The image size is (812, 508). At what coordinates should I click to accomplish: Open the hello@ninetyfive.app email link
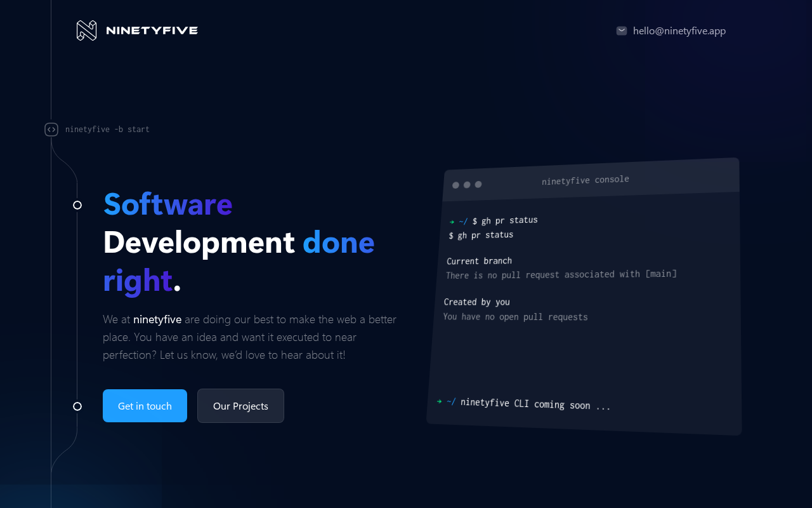point(679,30)
